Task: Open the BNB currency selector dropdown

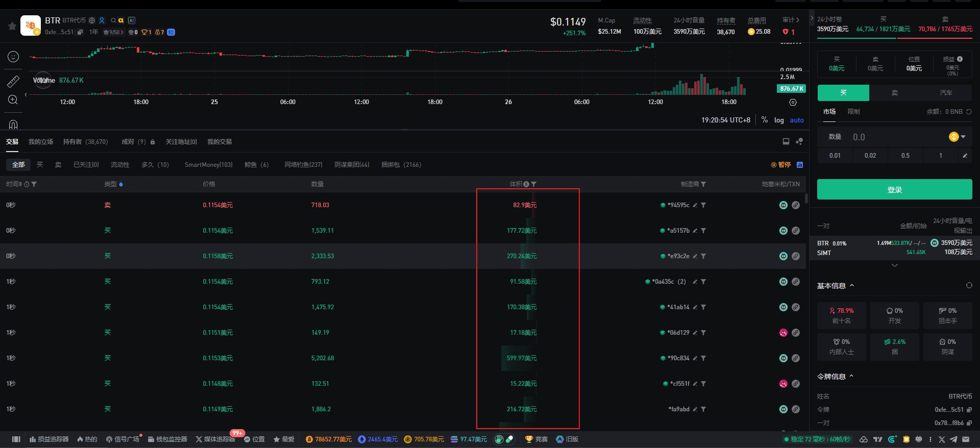Action: point(957,137)
